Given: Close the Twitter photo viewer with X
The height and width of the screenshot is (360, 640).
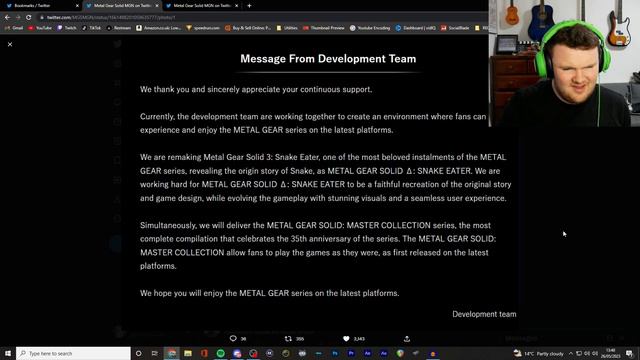Looking at the screenshot, I should click(10, 44).
